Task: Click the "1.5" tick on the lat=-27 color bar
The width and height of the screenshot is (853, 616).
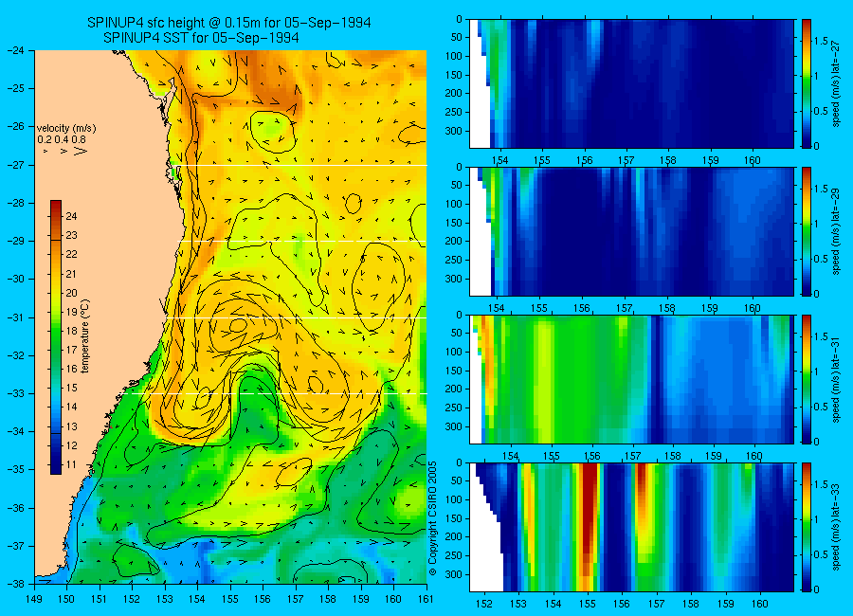Action: click(822, 41)
